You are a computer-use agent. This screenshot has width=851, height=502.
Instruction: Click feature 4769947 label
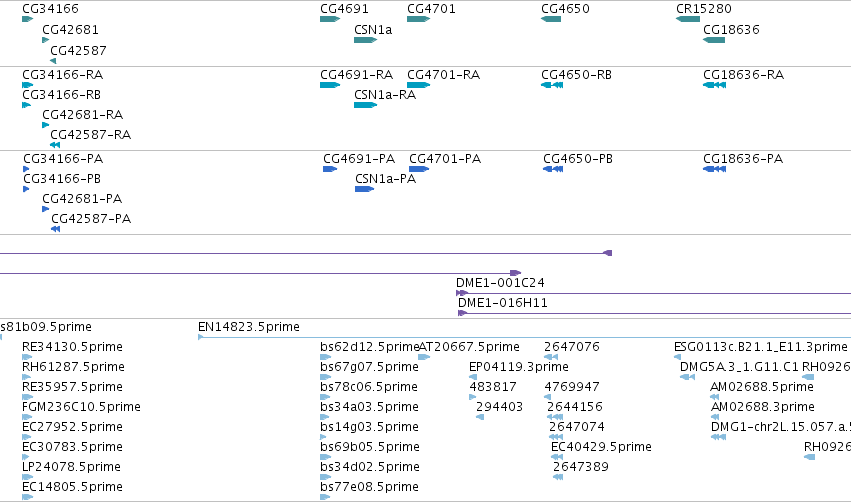(x=572, y=387)
